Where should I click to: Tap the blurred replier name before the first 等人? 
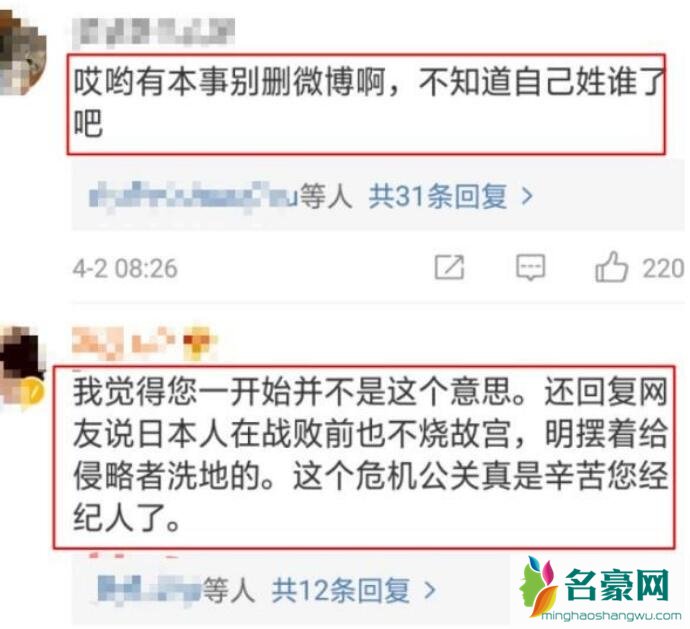(x=193, y=196)
